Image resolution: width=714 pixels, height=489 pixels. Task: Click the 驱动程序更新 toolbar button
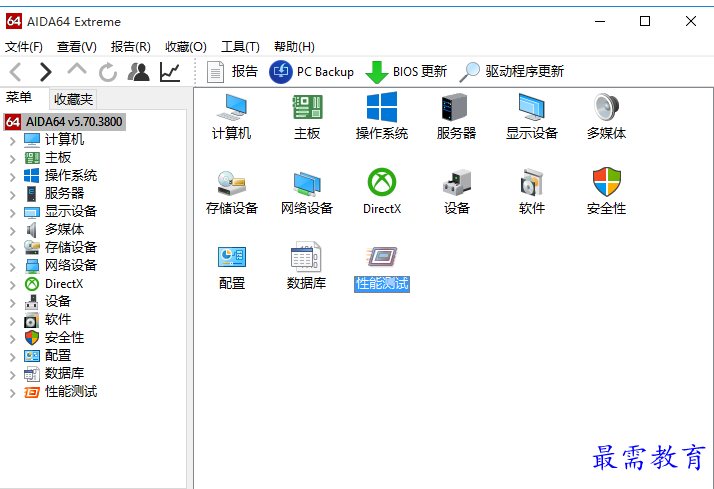(x=511, y=72)
